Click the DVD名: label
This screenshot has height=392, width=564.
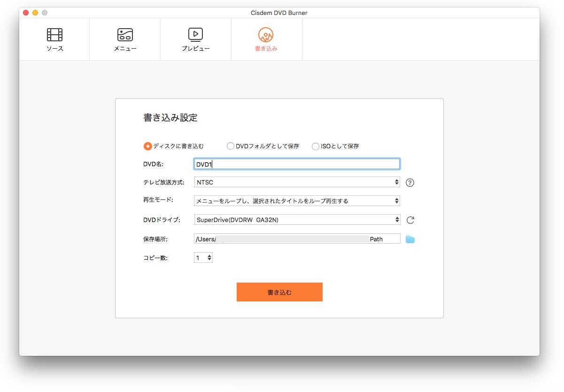click(x=153, y=164)
